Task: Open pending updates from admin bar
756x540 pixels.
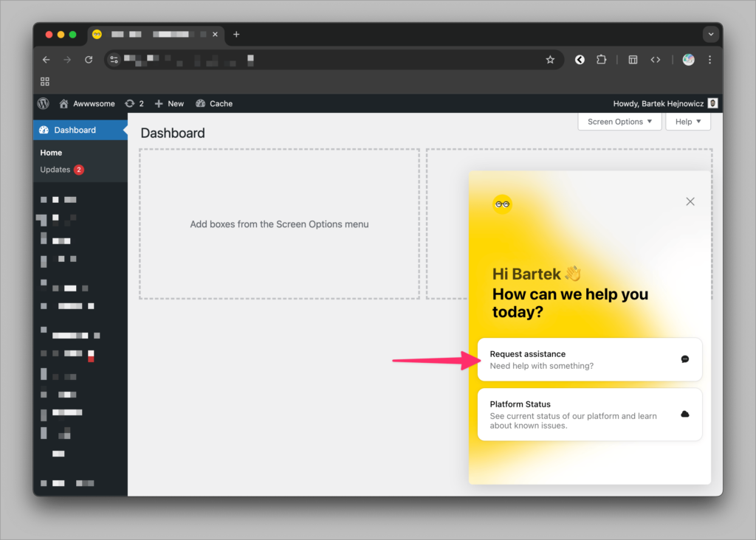Action: tap(134, 104)
